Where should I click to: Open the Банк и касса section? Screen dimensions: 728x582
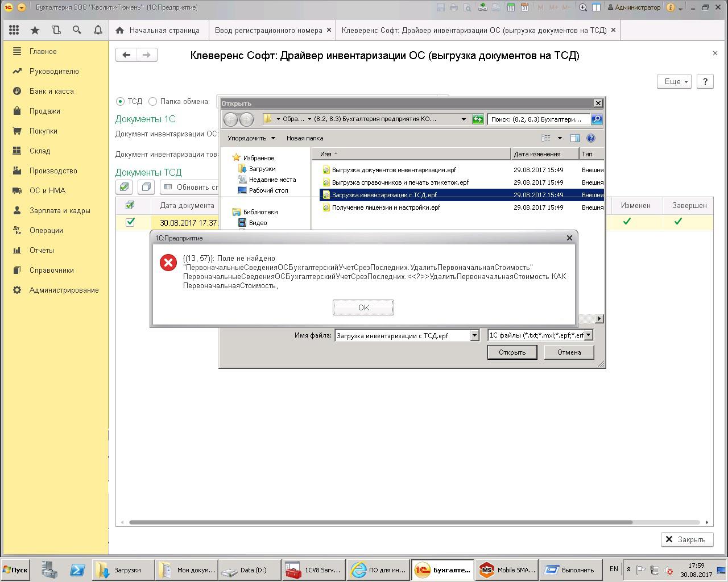click(x=52, y=91)
